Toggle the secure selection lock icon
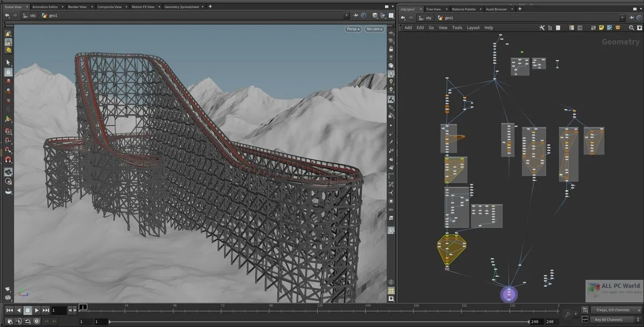644x327 pixels. pyautogui.click(x=8, y=72)
